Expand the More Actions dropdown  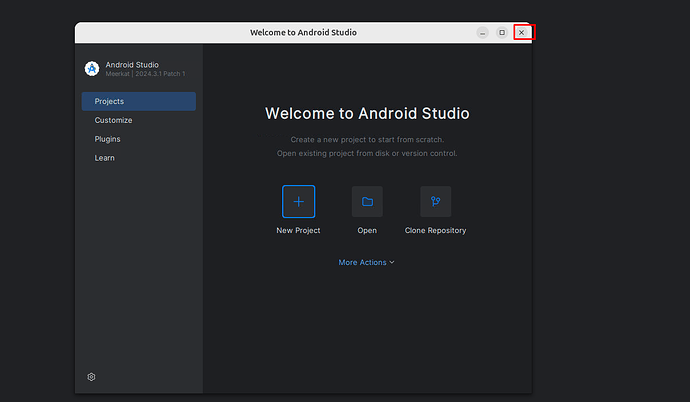(x=366, y=263)
